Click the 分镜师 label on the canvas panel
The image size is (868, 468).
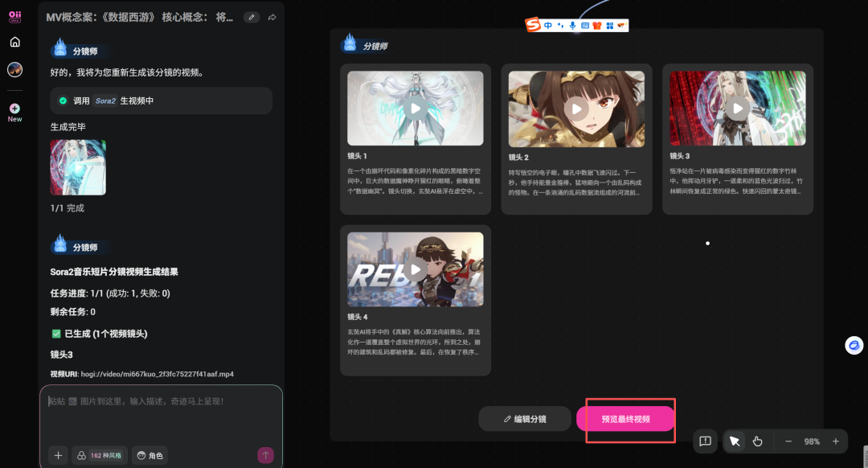375,47
